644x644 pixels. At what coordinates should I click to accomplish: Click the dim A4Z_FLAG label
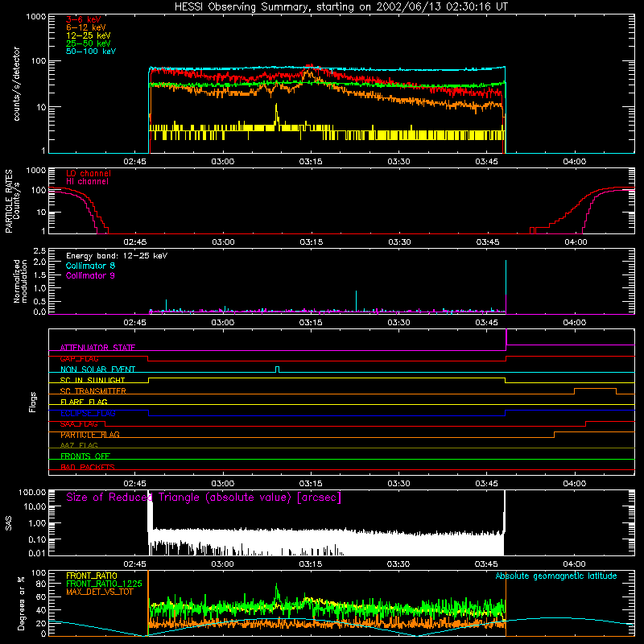click(x=79, y=445)
